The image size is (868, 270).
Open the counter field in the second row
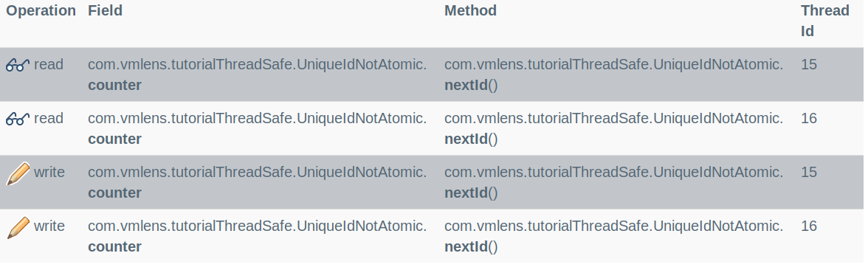[x=114, y=139]
